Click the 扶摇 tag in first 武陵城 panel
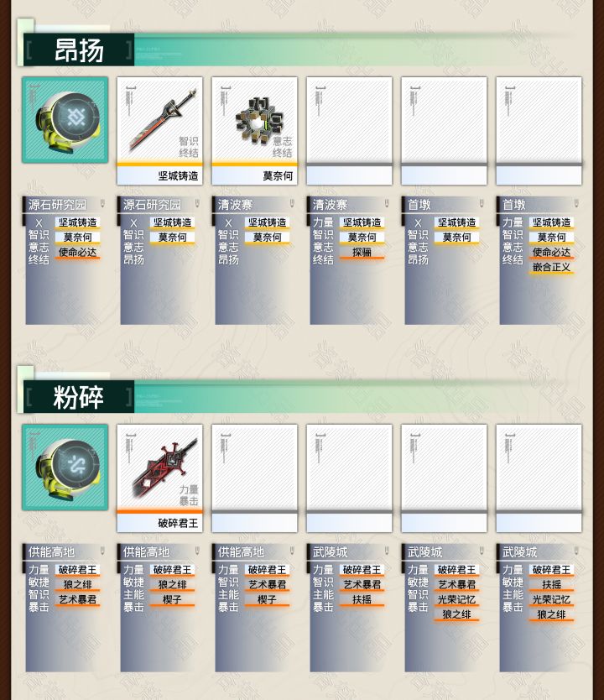This screenshot has width=604, height=700. click(362, 599)
